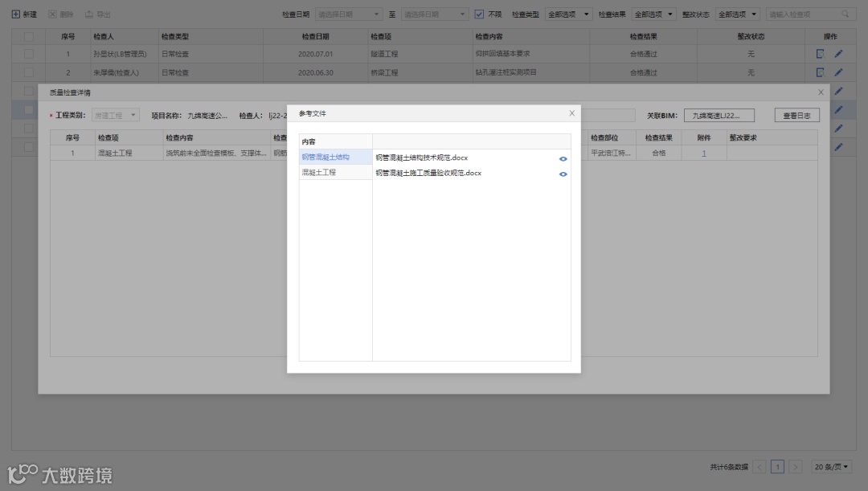Preview 钢管混凝土施工质量验收规范.docx via eye icon
This screenshot has height=491, width=868.
point(563,174)
